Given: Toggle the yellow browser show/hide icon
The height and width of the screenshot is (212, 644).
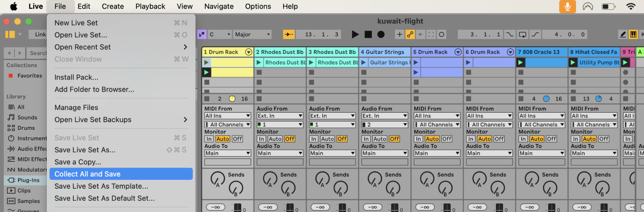Looking at the screenshot, I should [10, 34].
